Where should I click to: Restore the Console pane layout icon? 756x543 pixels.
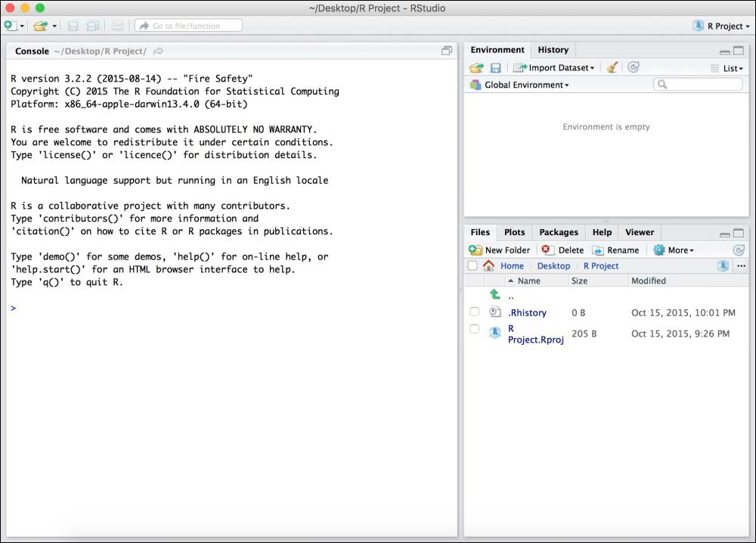pyautogui.click(x=447, y=51)
